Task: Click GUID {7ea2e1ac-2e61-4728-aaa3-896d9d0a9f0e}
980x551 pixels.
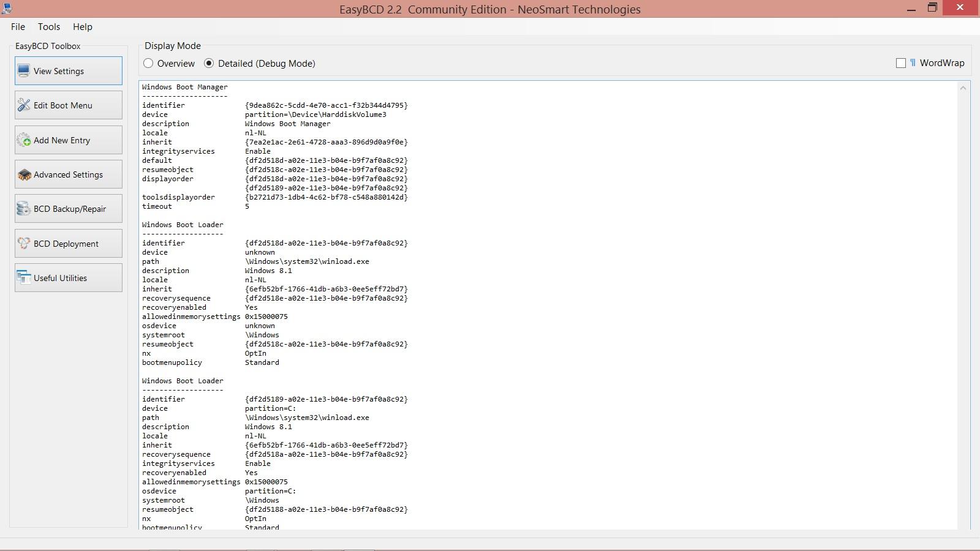Action: (326, 142)
